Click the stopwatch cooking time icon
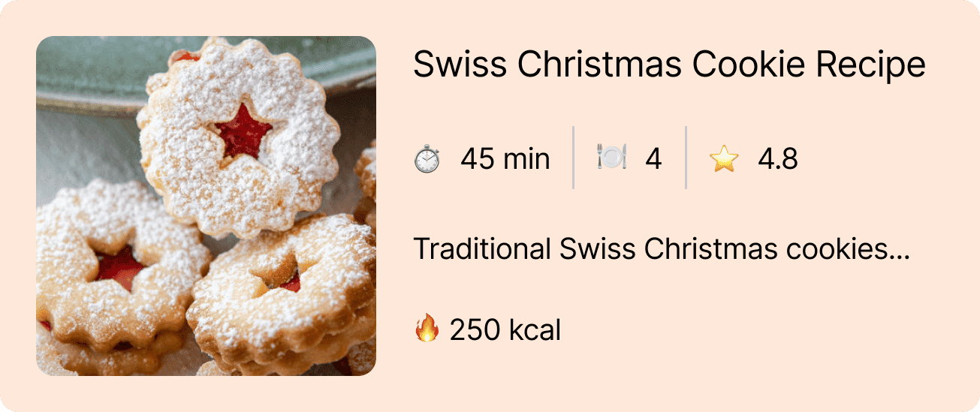 427,159
